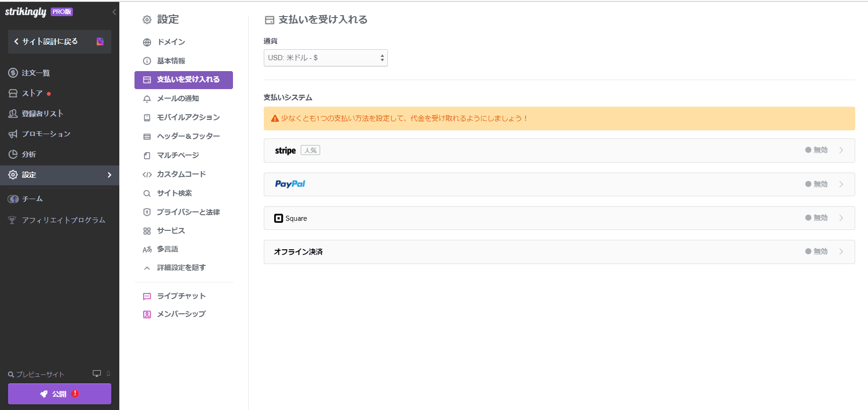
Task: Click the purple icon on サイト設計に戻る
Action: tap(100, 42)
